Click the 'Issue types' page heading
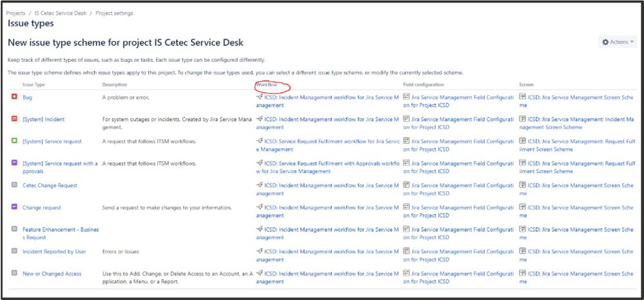The height and width of the screenshot is (300, 644). coord(31,23)
